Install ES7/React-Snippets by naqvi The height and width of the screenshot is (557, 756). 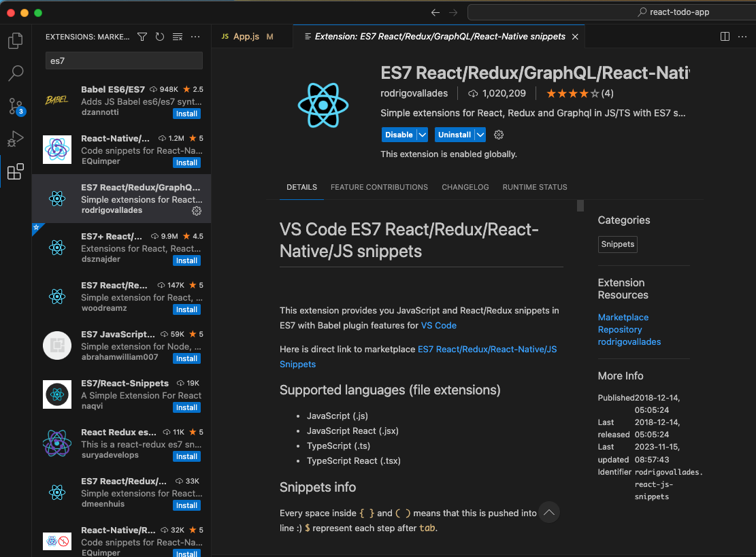point(186,407)
